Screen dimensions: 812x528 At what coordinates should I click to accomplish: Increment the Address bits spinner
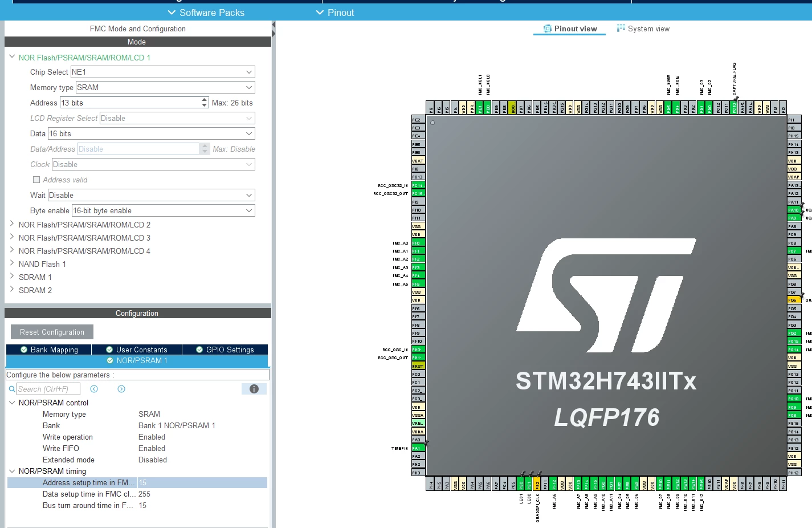pos(205,100)
